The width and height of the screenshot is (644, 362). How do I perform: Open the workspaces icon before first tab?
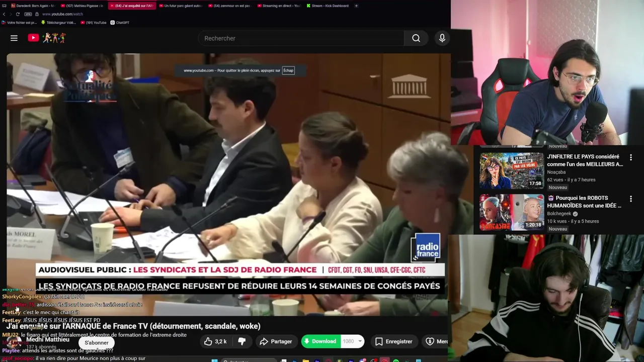pyautogui.click(x=4, y=6)
